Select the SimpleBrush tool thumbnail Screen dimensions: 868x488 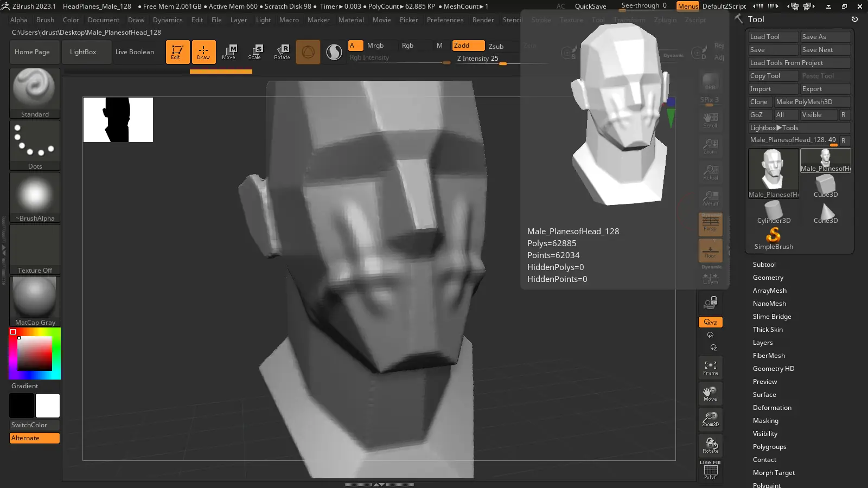(773, 237)
